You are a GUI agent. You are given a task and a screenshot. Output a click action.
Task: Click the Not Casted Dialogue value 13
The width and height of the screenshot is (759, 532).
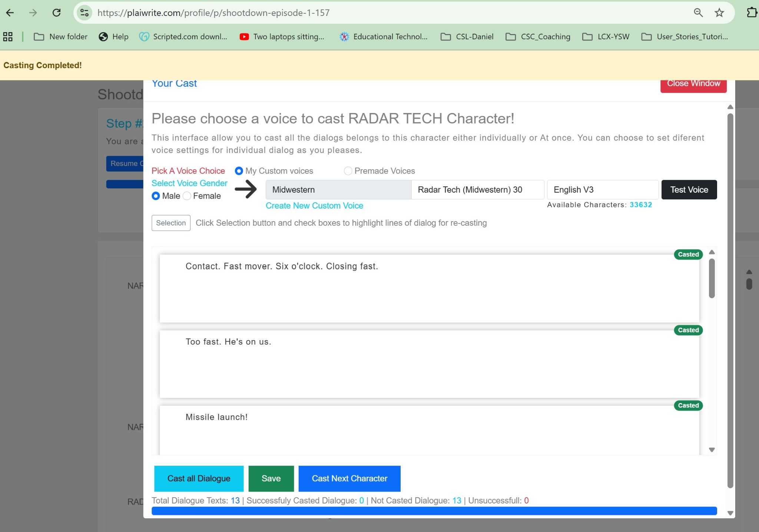pos(457,501)
